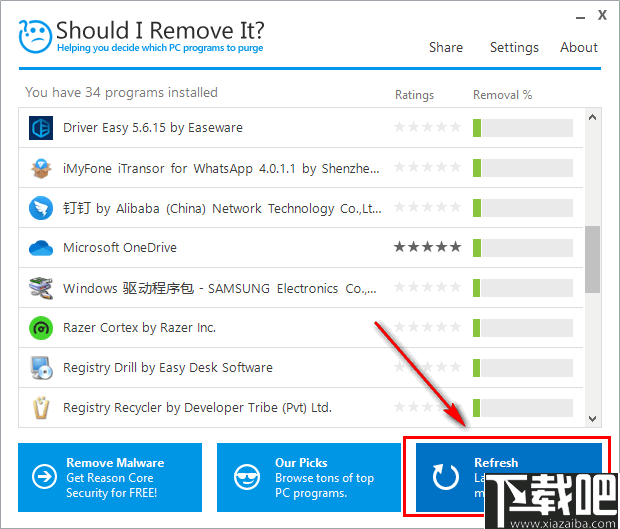Click the Samsung driver package icon
The image size is (620, 529).
[41, 288]
